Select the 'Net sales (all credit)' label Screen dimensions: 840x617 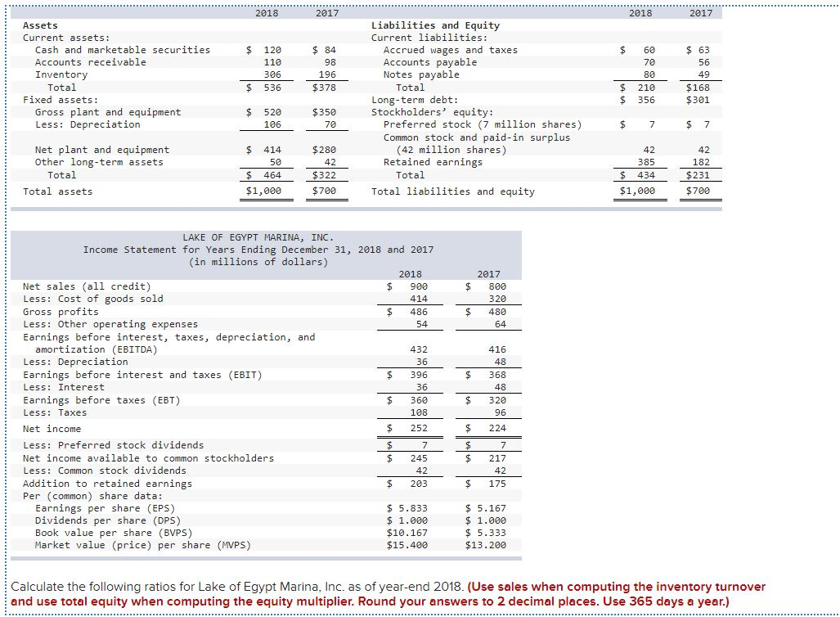tap(87, 286)
